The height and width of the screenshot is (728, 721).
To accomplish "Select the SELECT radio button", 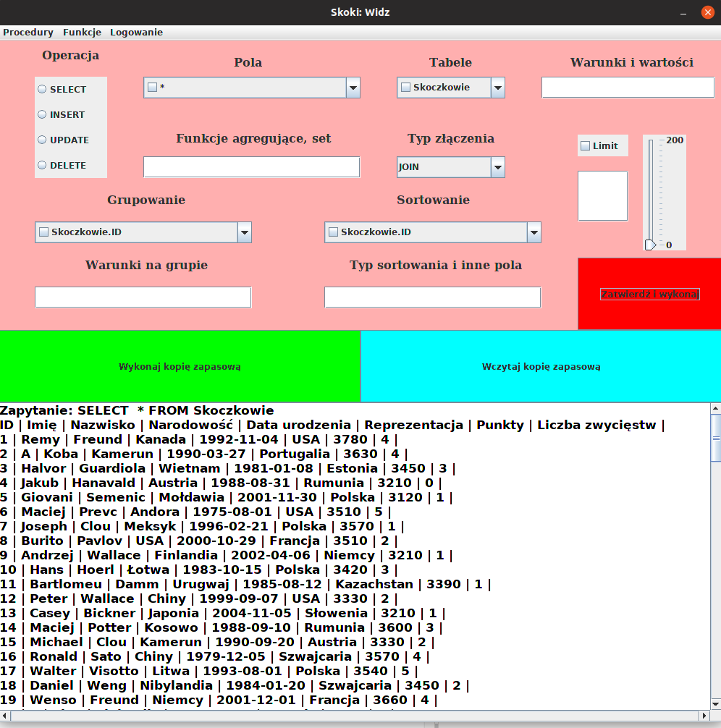I will click(42, 89).
